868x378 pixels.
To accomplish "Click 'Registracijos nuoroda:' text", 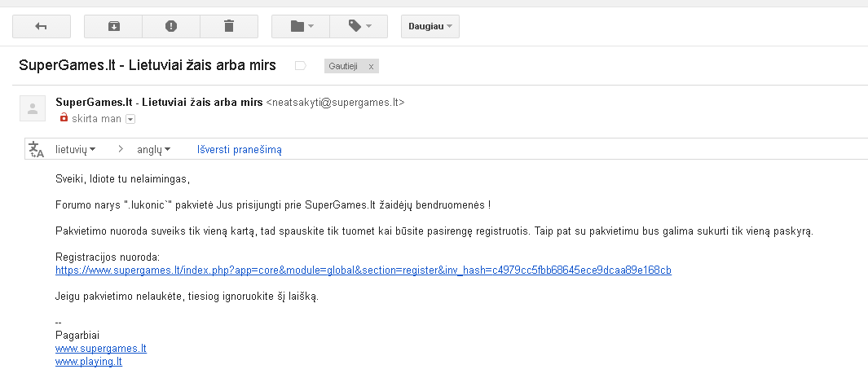I will [108, 257].
